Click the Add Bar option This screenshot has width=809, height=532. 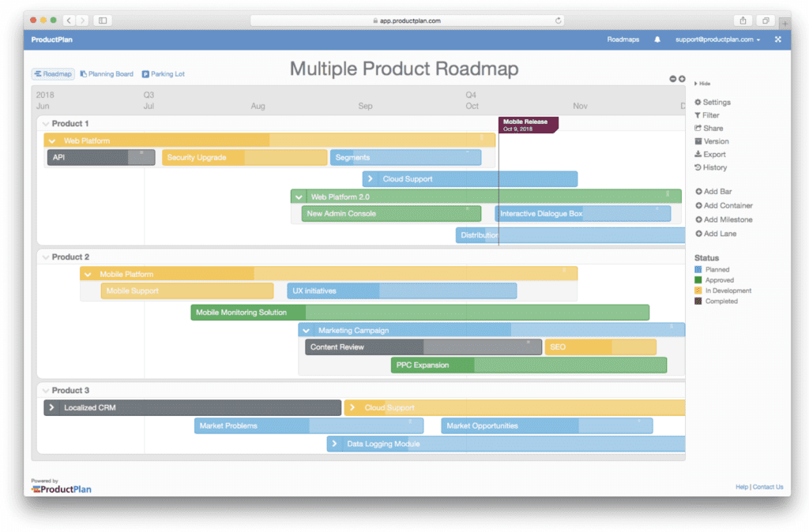coord(715,191)
